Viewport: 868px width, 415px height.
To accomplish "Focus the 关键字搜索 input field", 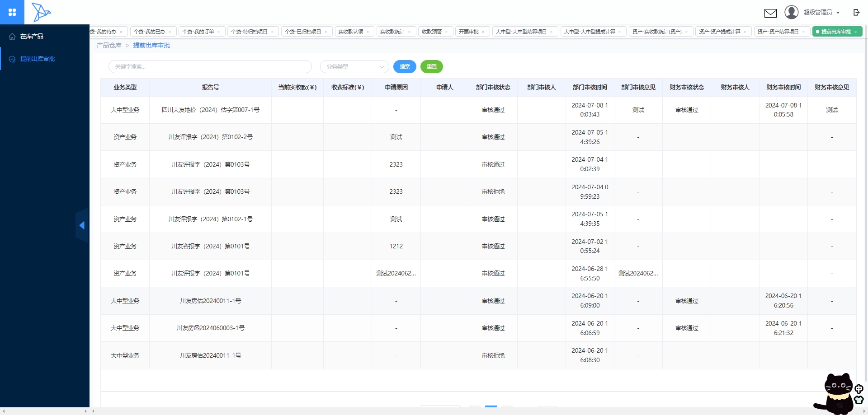I will pos(210,66).
